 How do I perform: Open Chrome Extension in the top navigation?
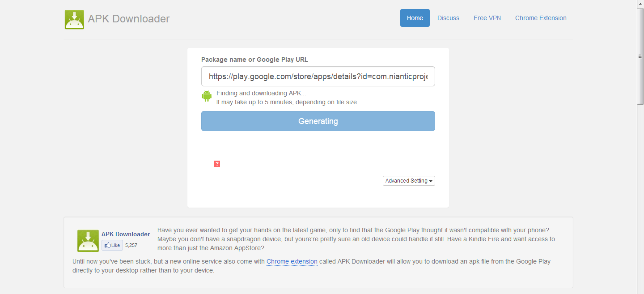(541, 18)
